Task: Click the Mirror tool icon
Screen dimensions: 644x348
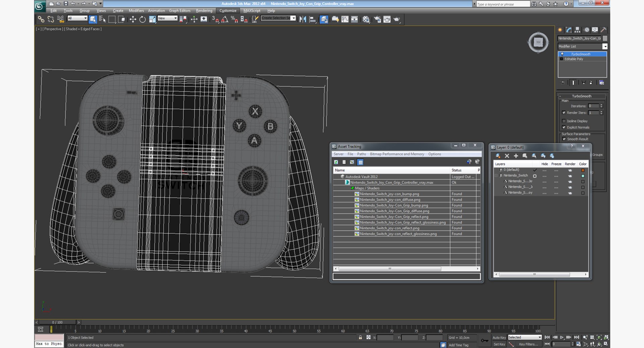Action: (x=303, y=19)
